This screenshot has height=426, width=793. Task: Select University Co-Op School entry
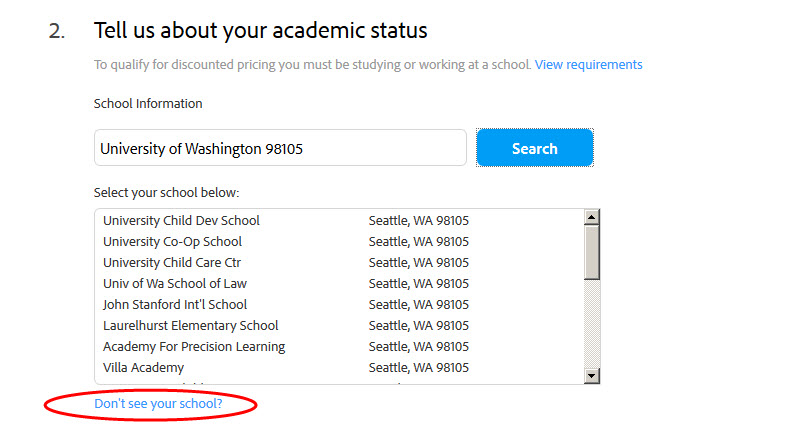pyautogui.click(x=172, y=241)
